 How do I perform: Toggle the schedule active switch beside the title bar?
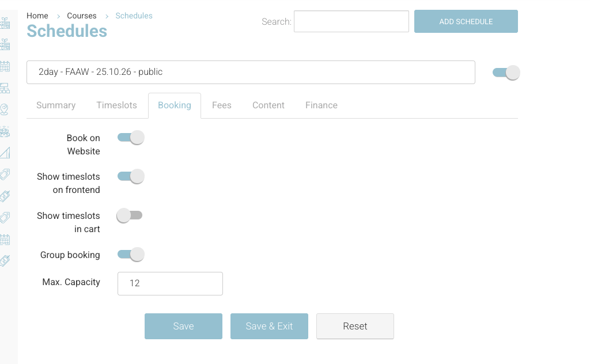tap(505, 72)
